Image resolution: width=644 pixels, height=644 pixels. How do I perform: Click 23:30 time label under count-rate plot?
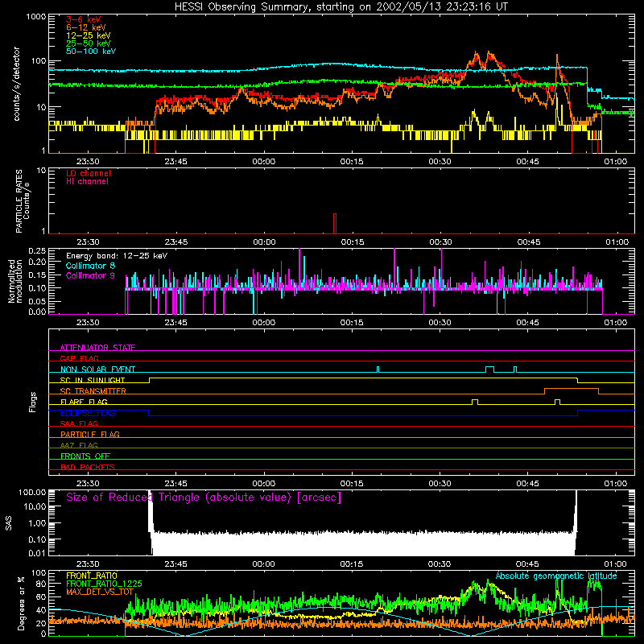pyautogui.click(x=88, y=162)
